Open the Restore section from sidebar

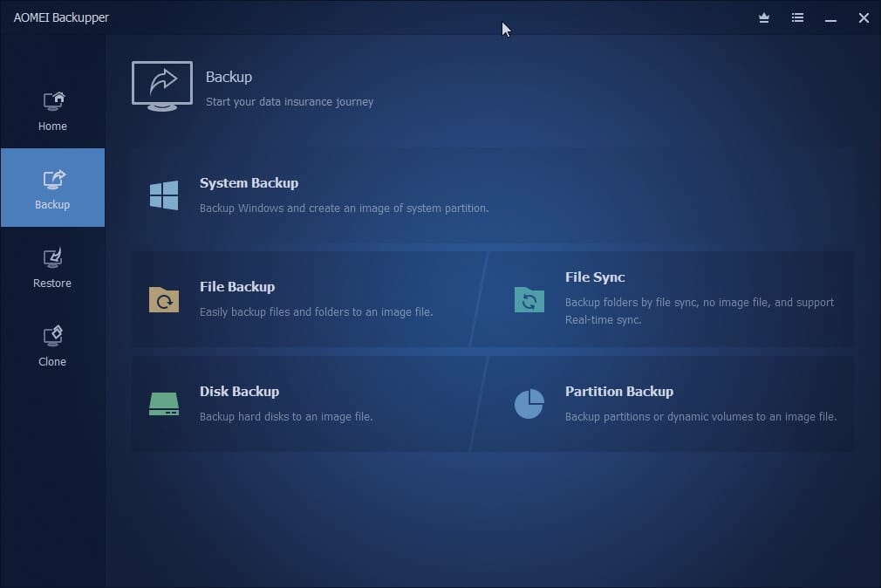pyautogui.click(x=52, y=266)
